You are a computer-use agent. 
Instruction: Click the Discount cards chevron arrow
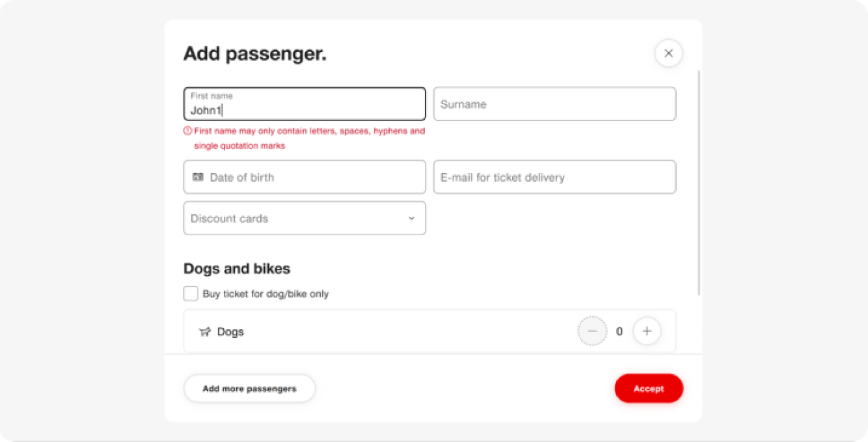pyautogui.click(x=411, y=219)
